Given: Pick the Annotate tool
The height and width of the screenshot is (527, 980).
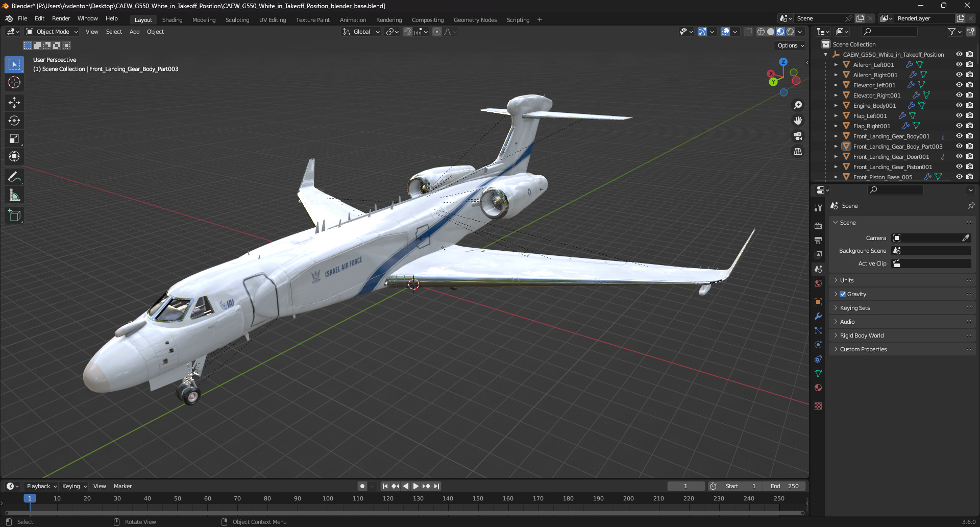Looking at the screenshot, I should 14,177.
